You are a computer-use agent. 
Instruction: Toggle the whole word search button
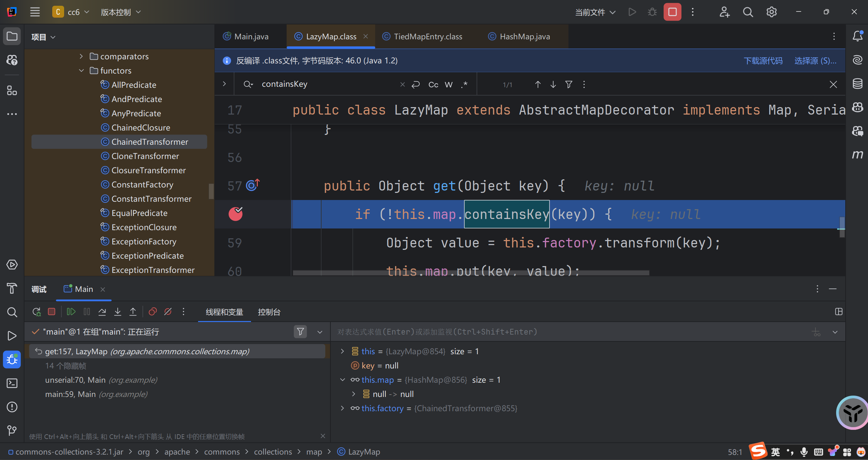pyautogui.click(x=448, y=84)
